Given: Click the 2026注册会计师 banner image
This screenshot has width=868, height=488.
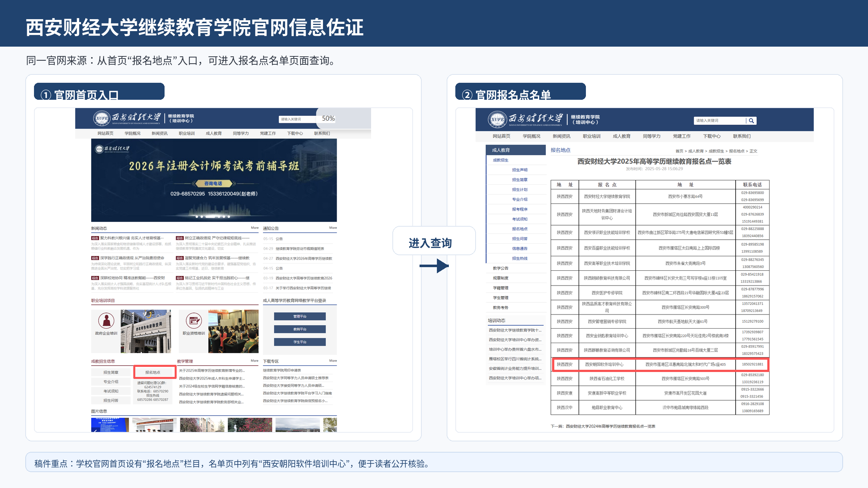Looking at the screenshot, I should (x=214, y=180).
